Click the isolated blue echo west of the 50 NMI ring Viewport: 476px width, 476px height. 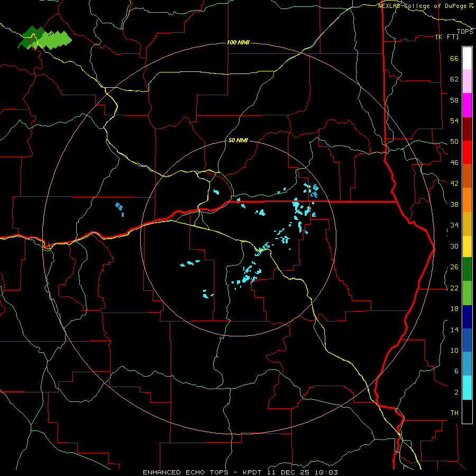pyautogui.click(x=120, y=209)
